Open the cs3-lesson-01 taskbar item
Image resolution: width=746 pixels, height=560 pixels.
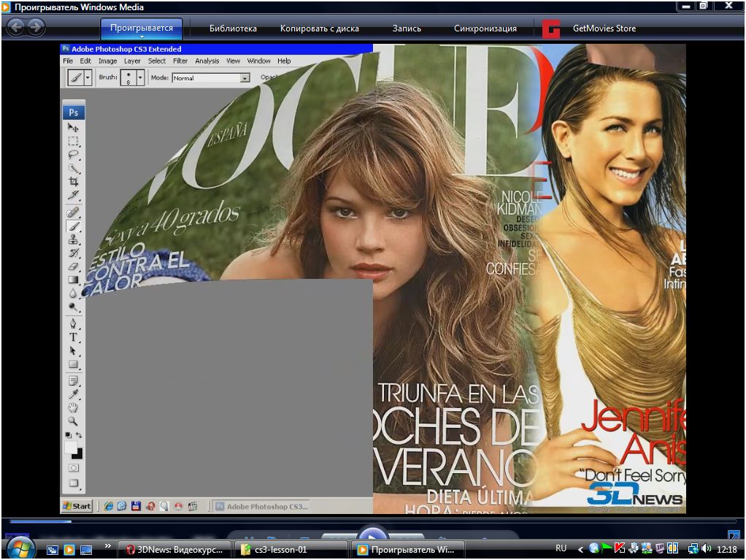click(292, 550)
